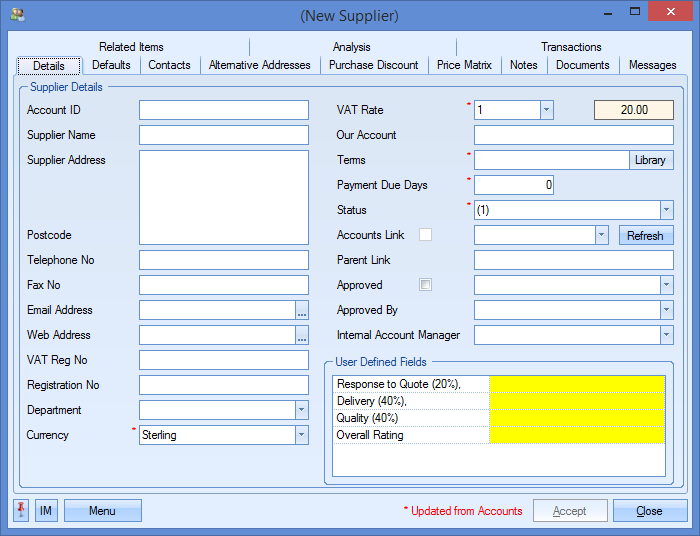Select the Transactions tab
Image resolution: width=700 pixels, height=536 pixels.
(x=571, y=47)
